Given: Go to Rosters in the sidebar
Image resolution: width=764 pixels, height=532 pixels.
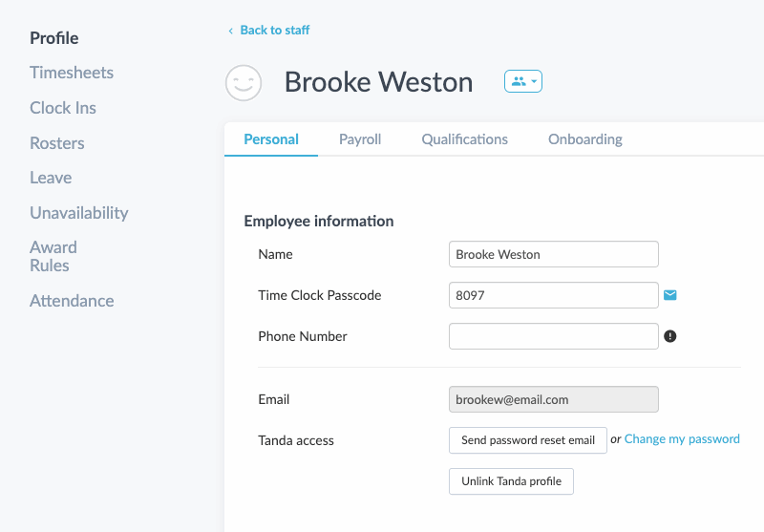Looking at the screenshot, I should pos(57,143).
